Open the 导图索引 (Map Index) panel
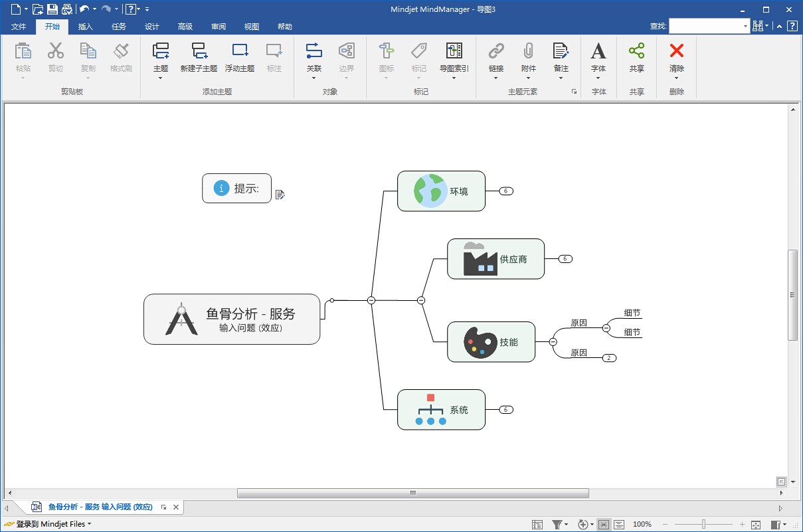 [454, 60]
